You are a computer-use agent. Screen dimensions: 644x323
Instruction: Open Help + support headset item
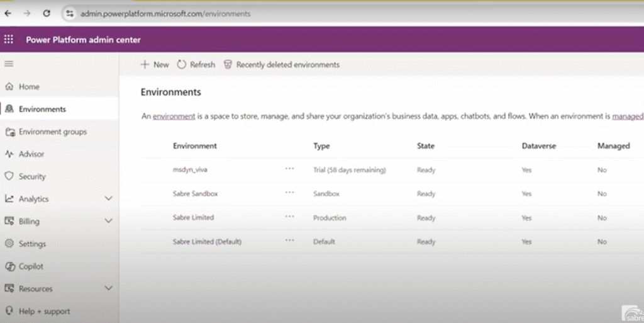(9, 311)
